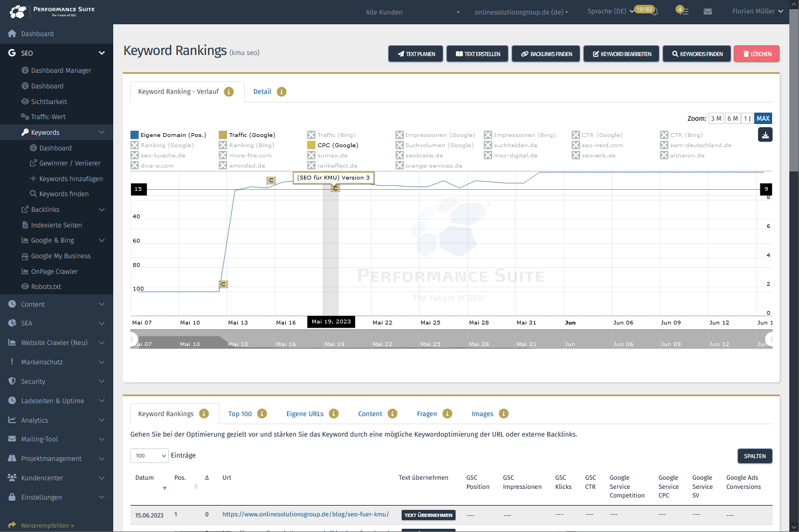The width and height of the screenshot is (799, 532).
Task: Click info icon beside Keyword Rankings tab
Action: tap(204, 413)
